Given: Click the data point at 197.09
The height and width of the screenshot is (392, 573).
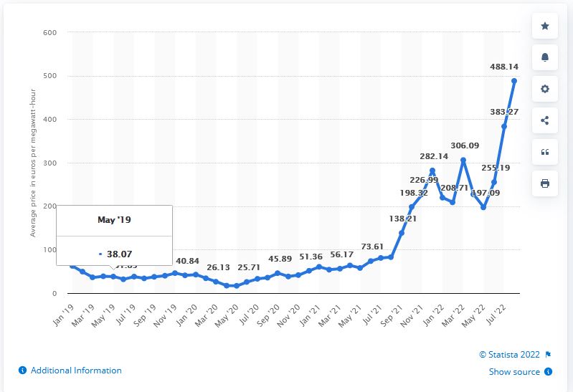Looking at the screenshot, I should point(483,208).
